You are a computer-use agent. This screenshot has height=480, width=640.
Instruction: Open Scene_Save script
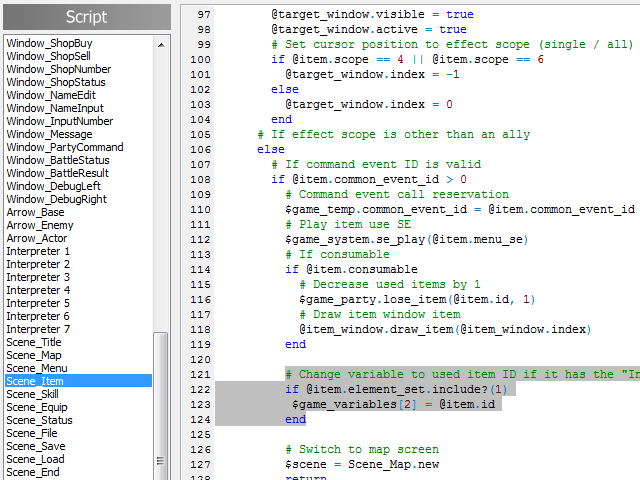(36, 446)
